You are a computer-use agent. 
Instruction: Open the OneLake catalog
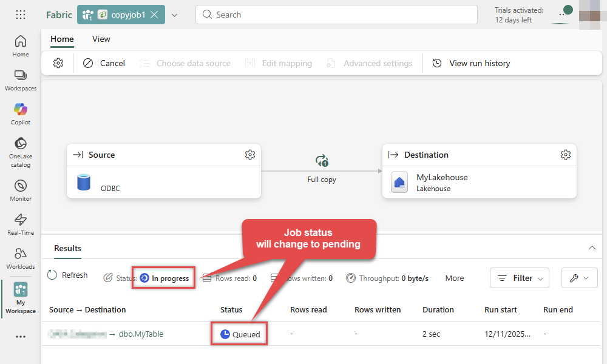coord(20,149)
